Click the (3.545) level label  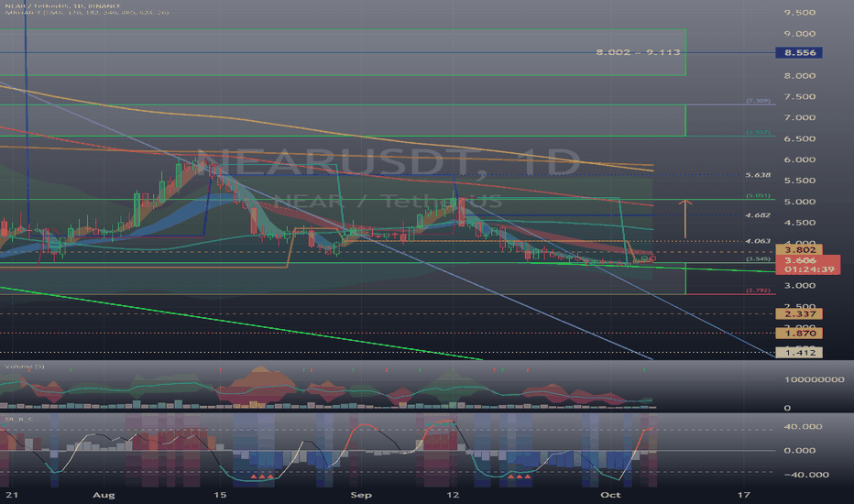coord(758,258)
